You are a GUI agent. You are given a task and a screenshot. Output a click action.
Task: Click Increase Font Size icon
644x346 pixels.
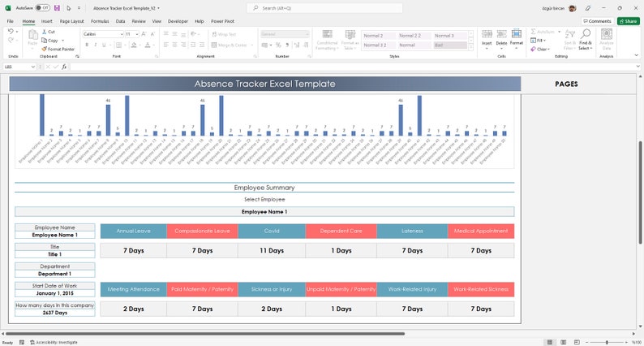coord(144,34)
